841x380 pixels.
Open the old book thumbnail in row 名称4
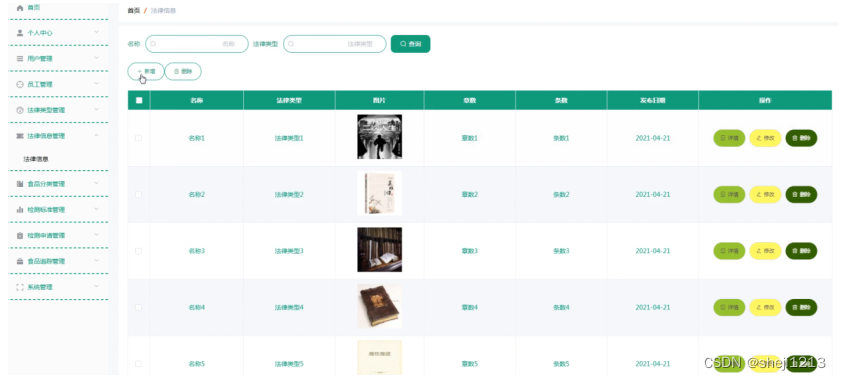coord(380,306)
